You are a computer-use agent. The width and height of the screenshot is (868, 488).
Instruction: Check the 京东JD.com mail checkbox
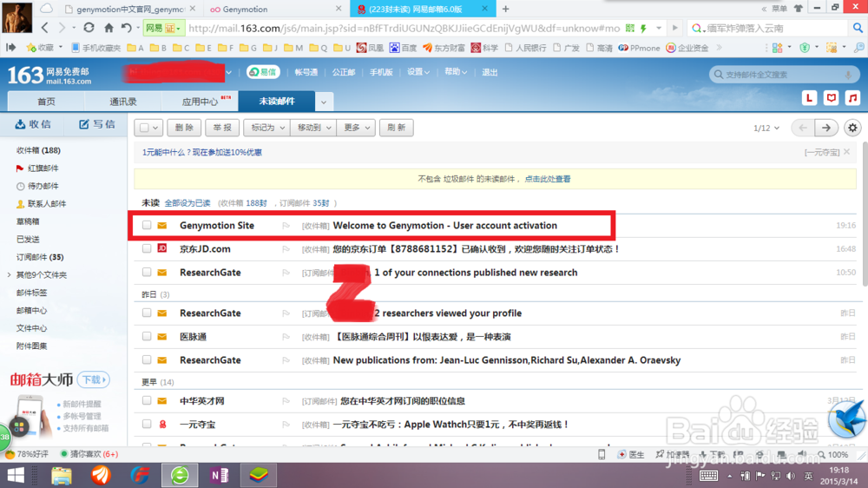coord(147,248)
